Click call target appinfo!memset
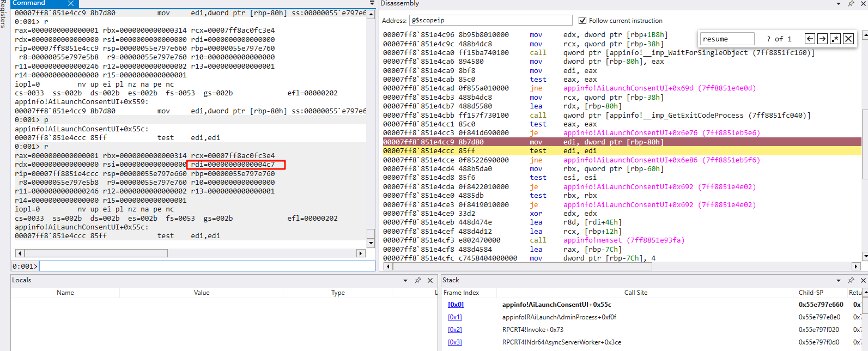 click(x=624, y=240)
